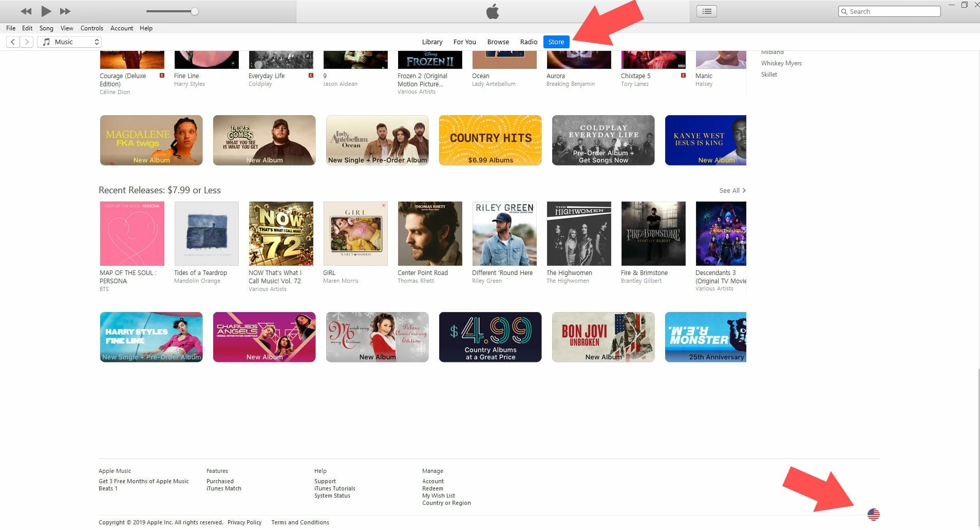Switch to the Library tab
This screenshot has height=530, width=980.
[432, 42]
